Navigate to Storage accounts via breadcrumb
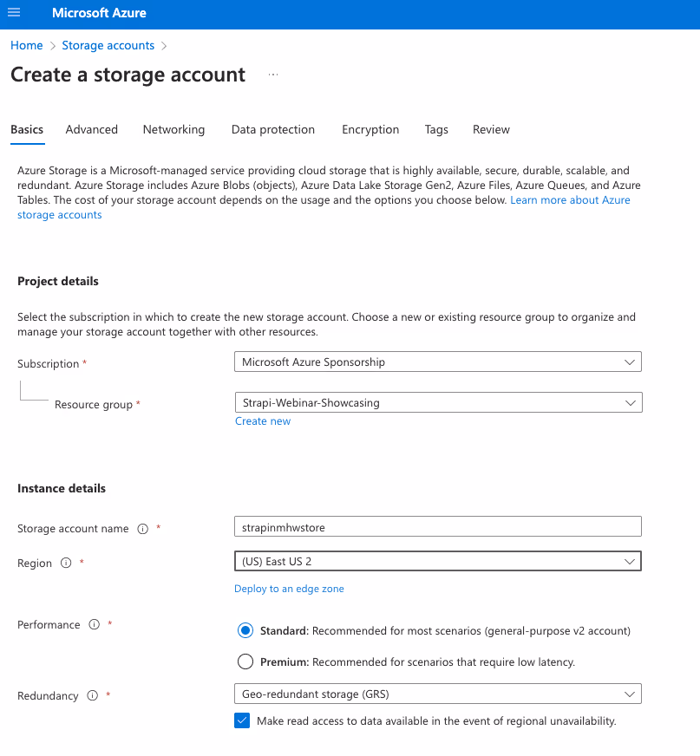This screenshot has width=700, height=756. (108, 44)
